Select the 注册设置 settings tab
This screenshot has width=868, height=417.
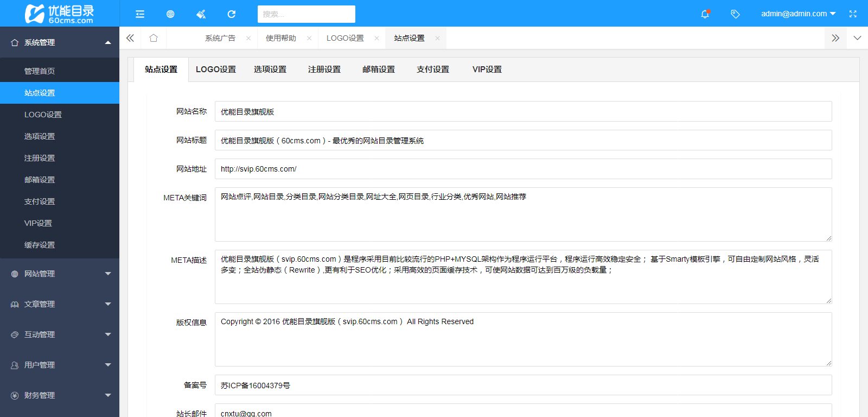point(324,69)
